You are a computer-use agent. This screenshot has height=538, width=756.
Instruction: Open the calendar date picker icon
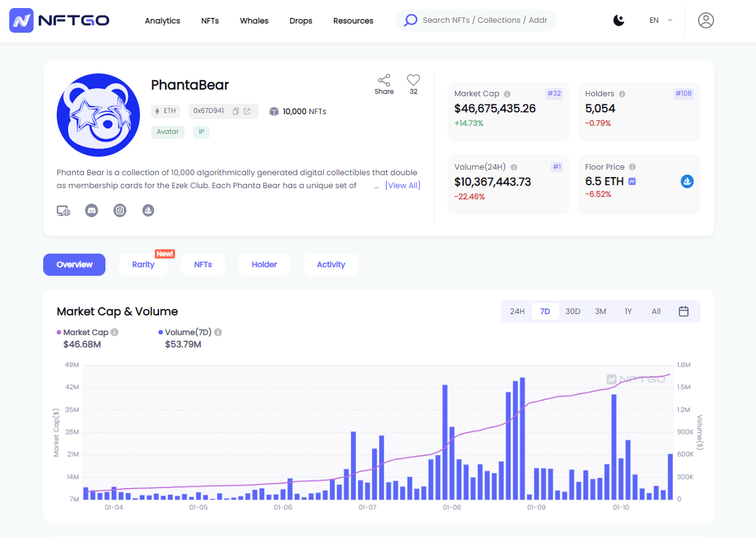683,312
